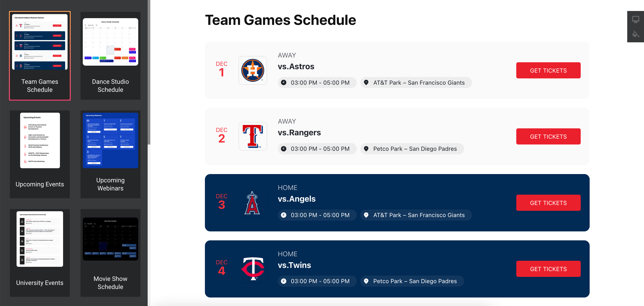This screenshot has width=644, height=306.
Task: Click GET TICKETS for the Rangers game
Action: [548, 136]
